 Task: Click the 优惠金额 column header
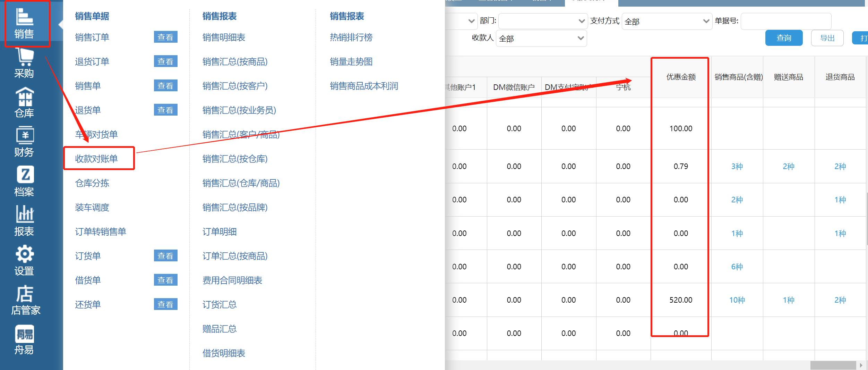[681, 77]
